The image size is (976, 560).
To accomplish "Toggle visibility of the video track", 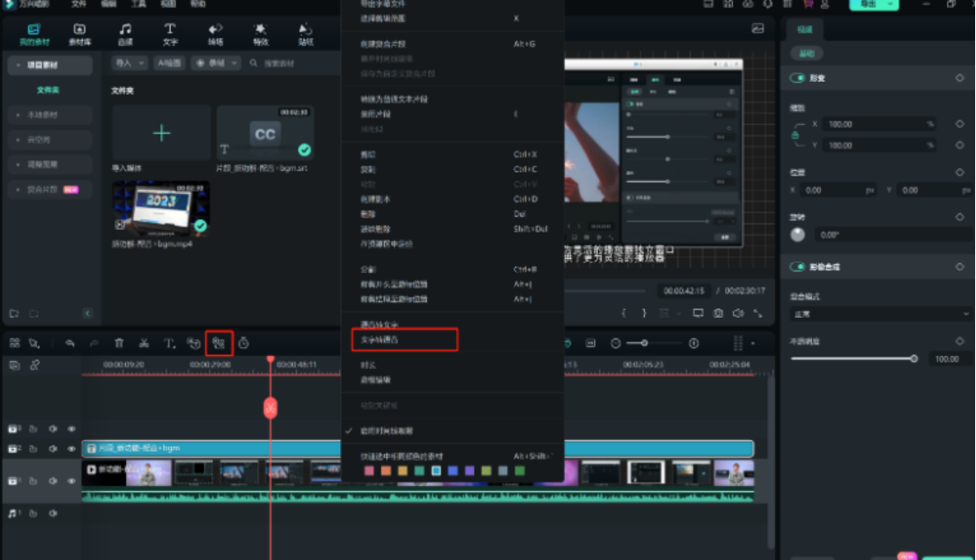I will tap(70, 481).
